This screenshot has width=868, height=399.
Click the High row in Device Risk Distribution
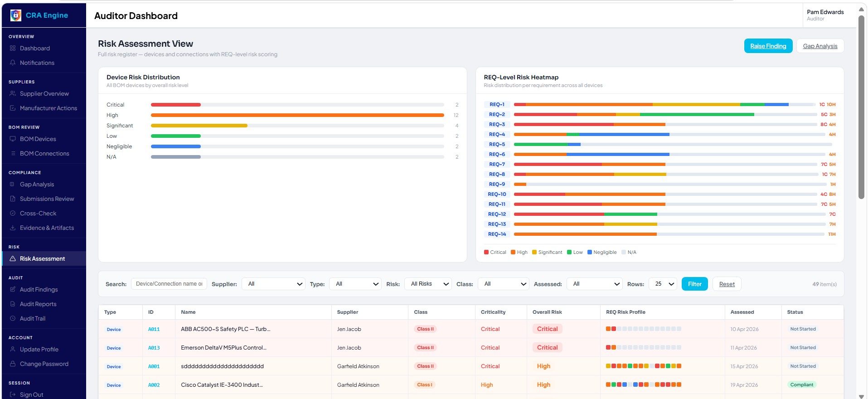[x=282, y=116]
